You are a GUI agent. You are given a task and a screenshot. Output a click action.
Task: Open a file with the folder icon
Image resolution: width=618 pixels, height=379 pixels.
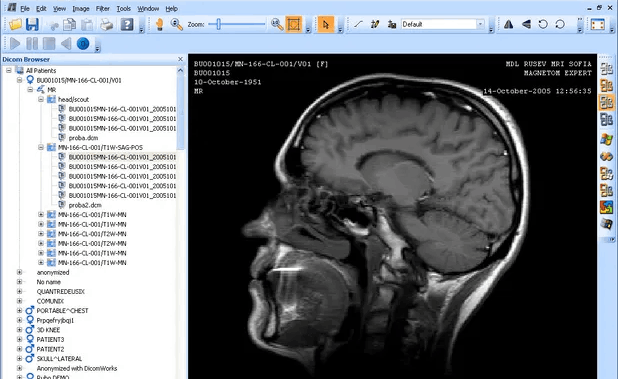[15, 24]
